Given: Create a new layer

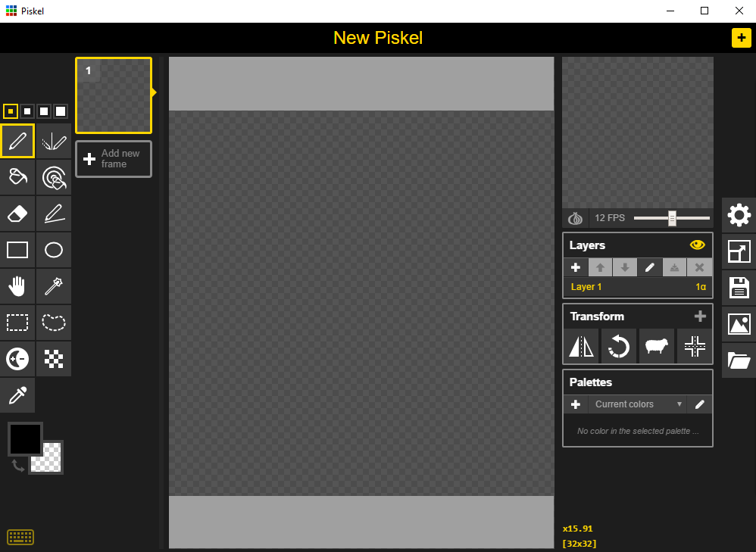Looking at the screenshot, I should pyautogui.click(x=576, y=267).
